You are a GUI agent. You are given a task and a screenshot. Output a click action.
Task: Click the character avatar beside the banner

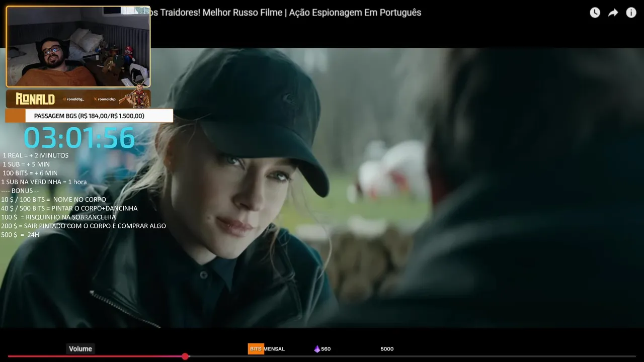tap(136, 96)
